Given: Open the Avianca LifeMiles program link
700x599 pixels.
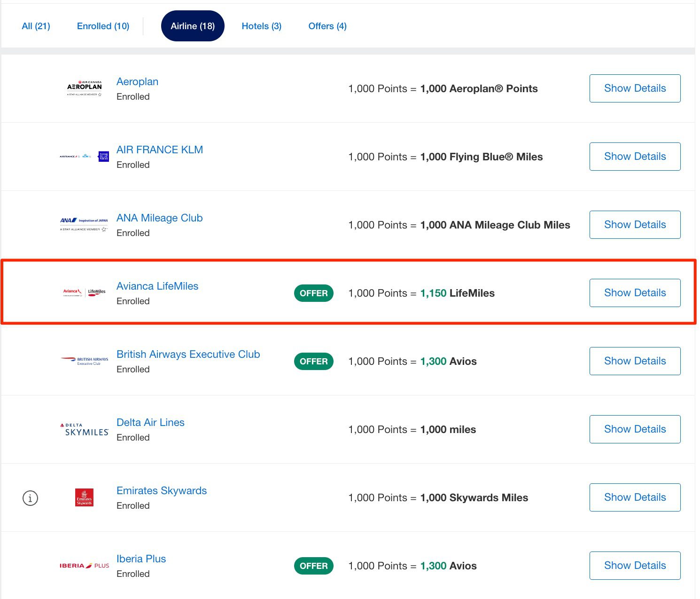Looking at the screenshot, I should pyautogui.click(x=157, y=286).
